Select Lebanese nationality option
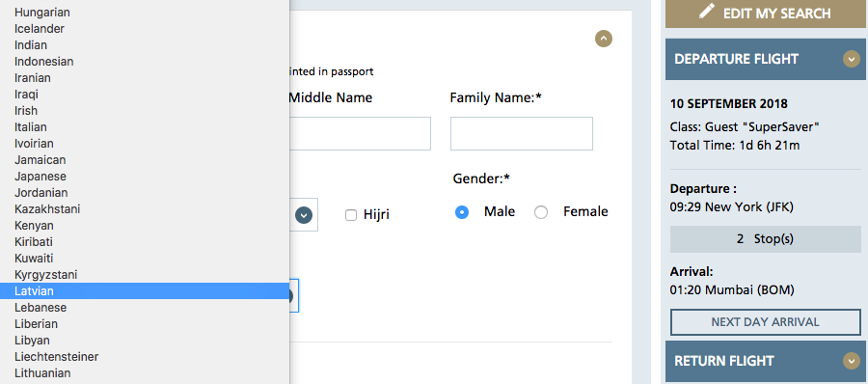 click(145, 308)
